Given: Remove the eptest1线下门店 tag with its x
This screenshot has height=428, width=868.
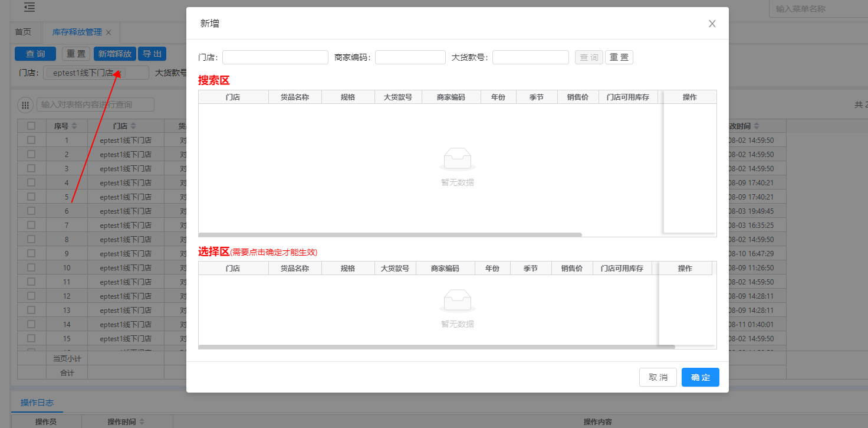Looking at the screenshot, I should 120,73.
